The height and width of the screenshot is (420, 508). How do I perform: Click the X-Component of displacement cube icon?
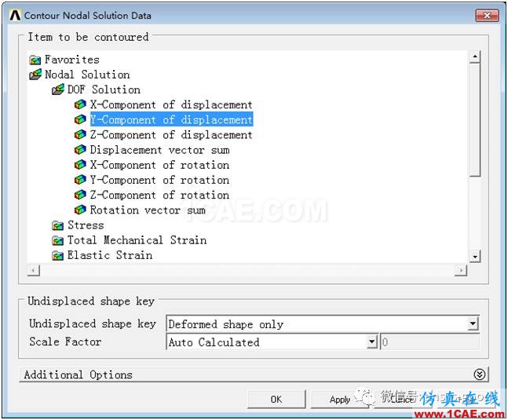pos(80,104)
